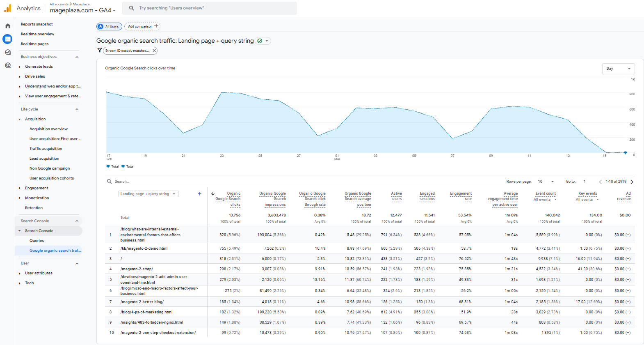Click the Home icon in left rail

tap(7, 26)
